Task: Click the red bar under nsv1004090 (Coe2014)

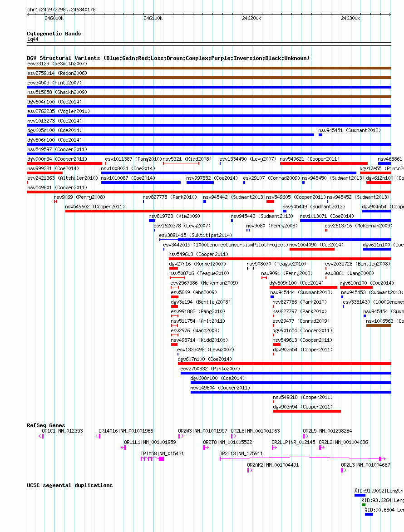Action: click(312, 249)
